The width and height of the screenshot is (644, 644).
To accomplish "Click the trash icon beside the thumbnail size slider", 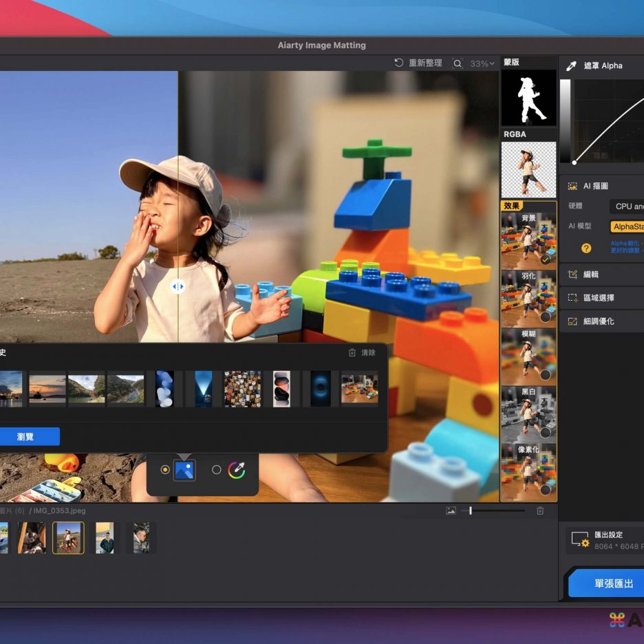I will (x=540, y=511).
